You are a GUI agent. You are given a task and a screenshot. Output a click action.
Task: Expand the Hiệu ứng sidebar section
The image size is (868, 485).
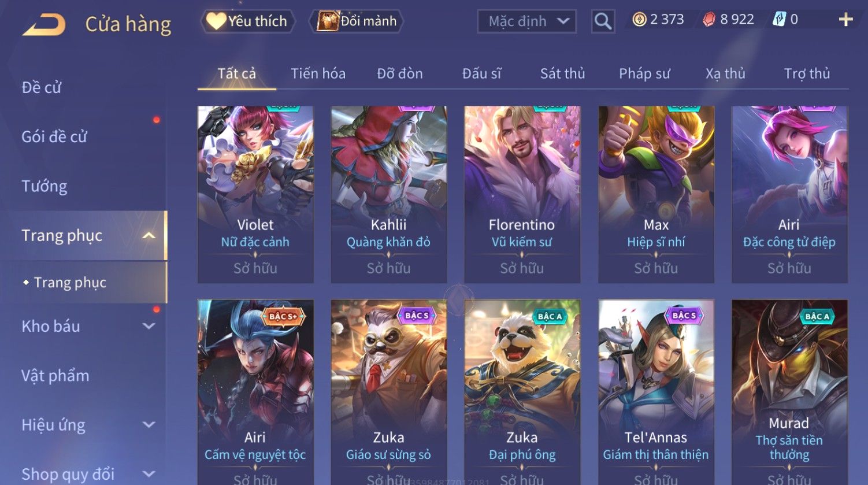click(149, 425)
